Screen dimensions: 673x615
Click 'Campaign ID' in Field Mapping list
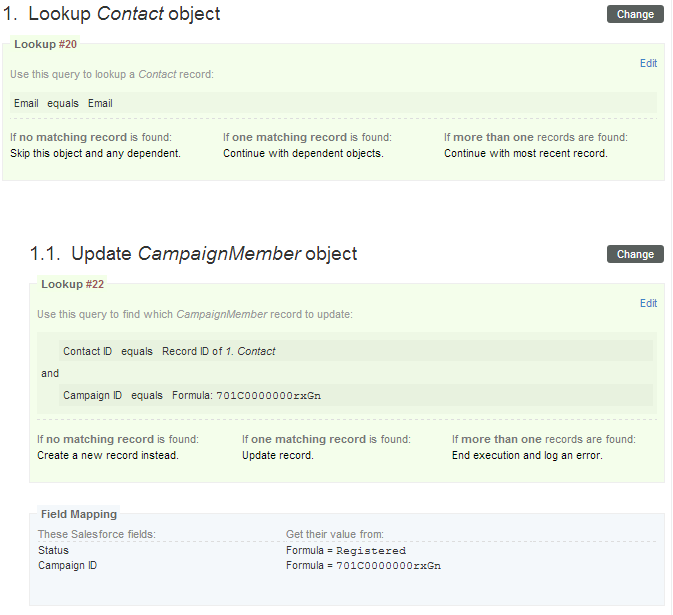tap(67, 565)
